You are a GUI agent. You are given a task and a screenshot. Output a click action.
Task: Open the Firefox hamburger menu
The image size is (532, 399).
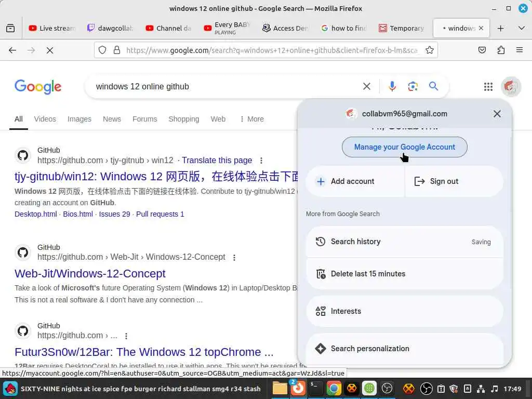[520, 50]
